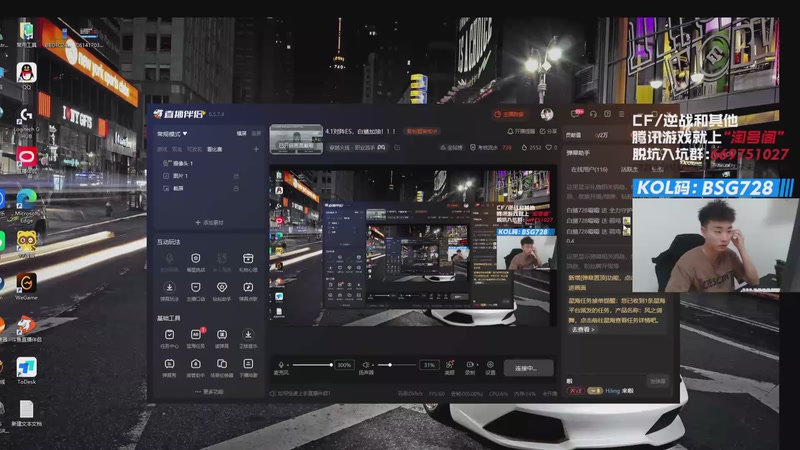Click the streamer avatar in title bar
Screen dimensions: 800x450
click(x=547, y=114)
